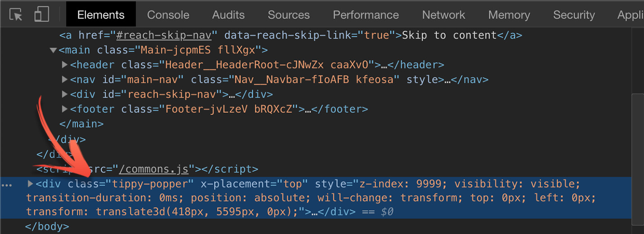The image size is (644, 234).
Task: Expand the header HeaderRoot node
Action: point(65,65)
